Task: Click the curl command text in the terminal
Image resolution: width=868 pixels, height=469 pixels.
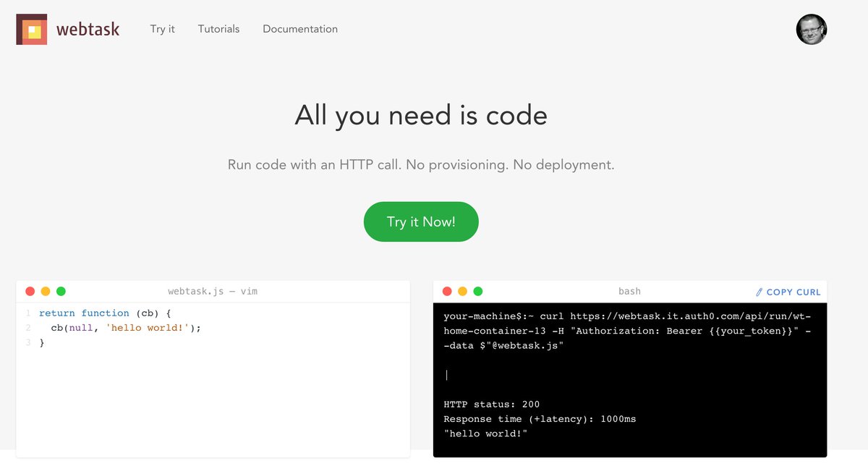Action: pyautogui.click(x=627, y=331)
